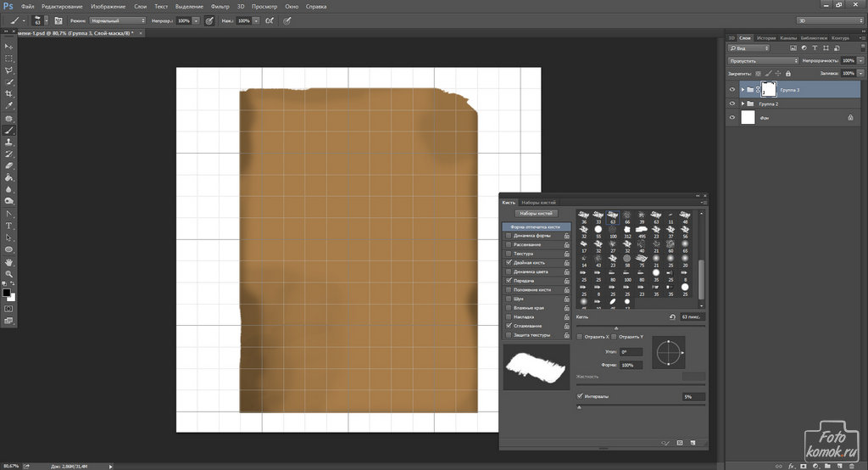Open layer fill dropdown arrow
This screenshot has width=868, height=470.
coord(861,73)
